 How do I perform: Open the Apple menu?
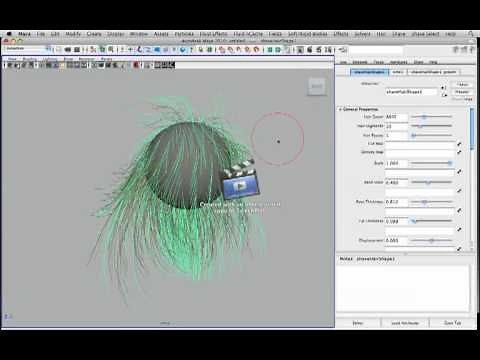click(x=9, y=34)
